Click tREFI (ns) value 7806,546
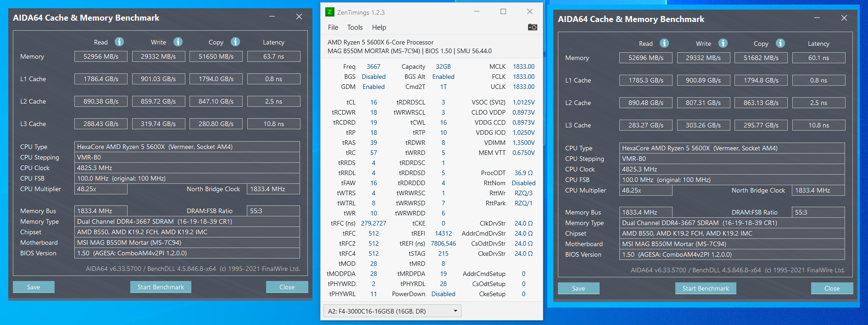Viewport: 868px width, 325px height. [443, 243]
